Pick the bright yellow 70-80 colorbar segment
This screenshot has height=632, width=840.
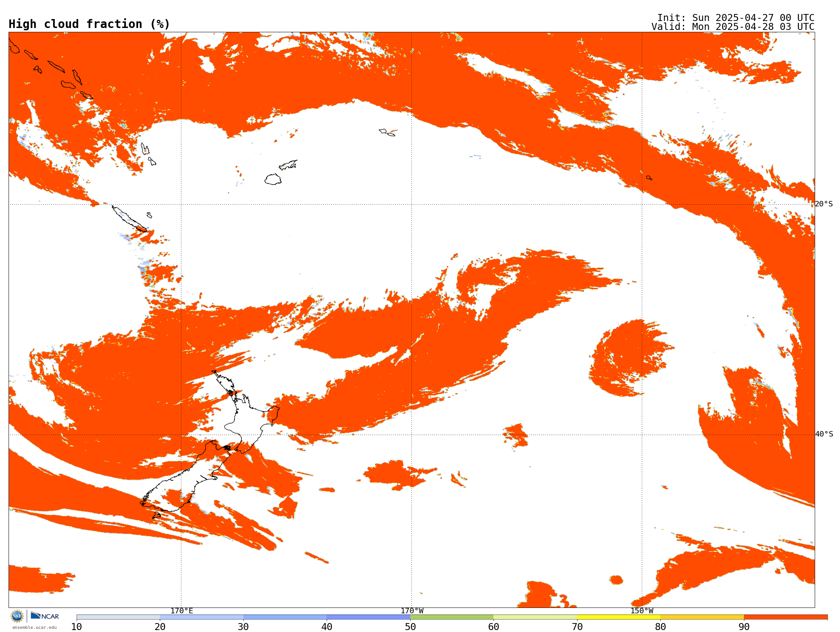[x=619, y=617]
